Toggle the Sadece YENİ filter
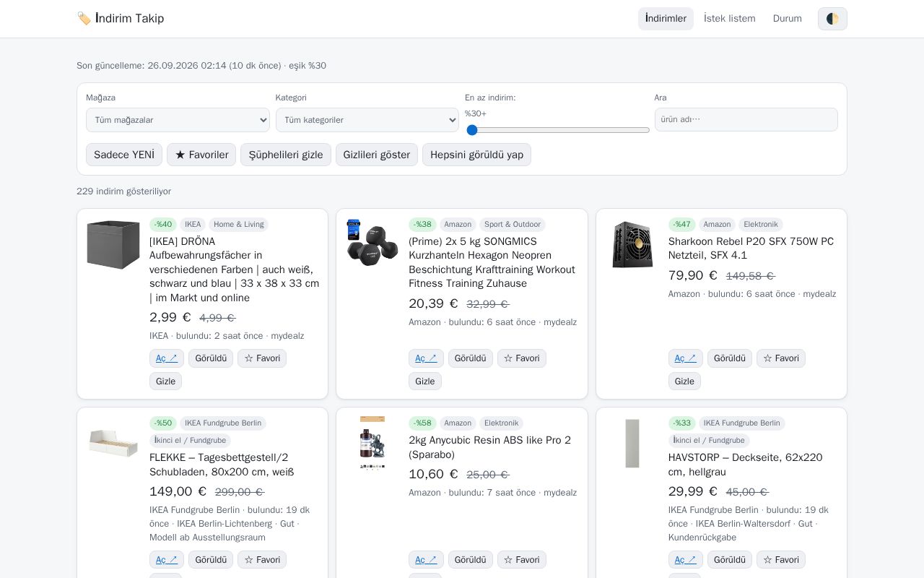924x578 pixels. 124,155
